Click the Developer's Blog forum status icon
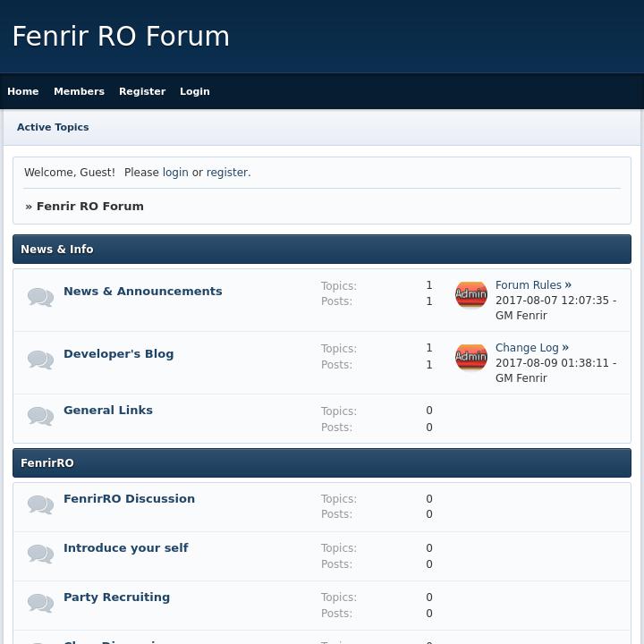Screen dimensions: 644x644 click(40, 360)
